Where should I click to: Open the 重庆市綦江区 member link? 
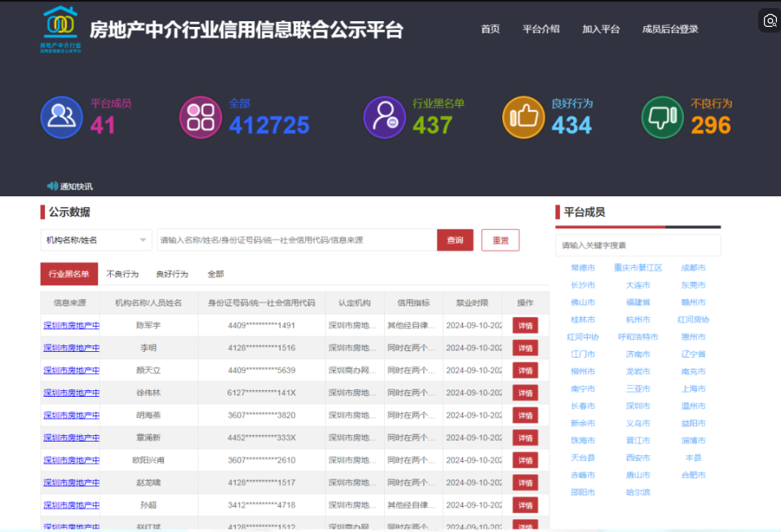point(638,268)
